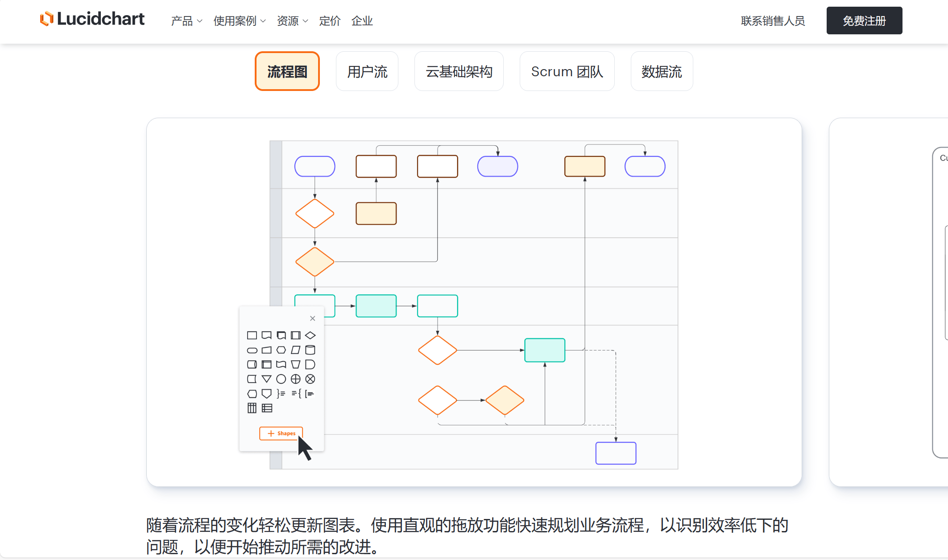
Task: Click the + Shapes button
Action: click(x=281, y=433)
